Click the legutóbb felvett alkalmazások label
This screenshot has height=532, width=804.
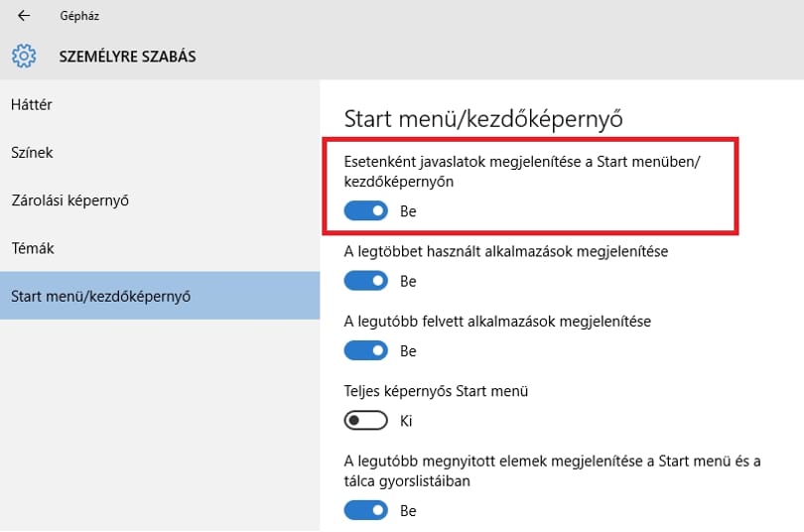click(x=497, y=322)
